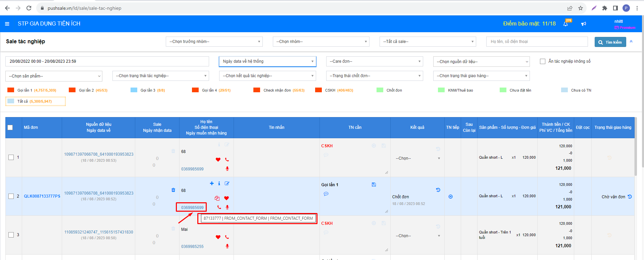The width and height of the screenshot is (644, 260).
Task: Open the edit pencil icon in row 2
Action: click(227, 184)
